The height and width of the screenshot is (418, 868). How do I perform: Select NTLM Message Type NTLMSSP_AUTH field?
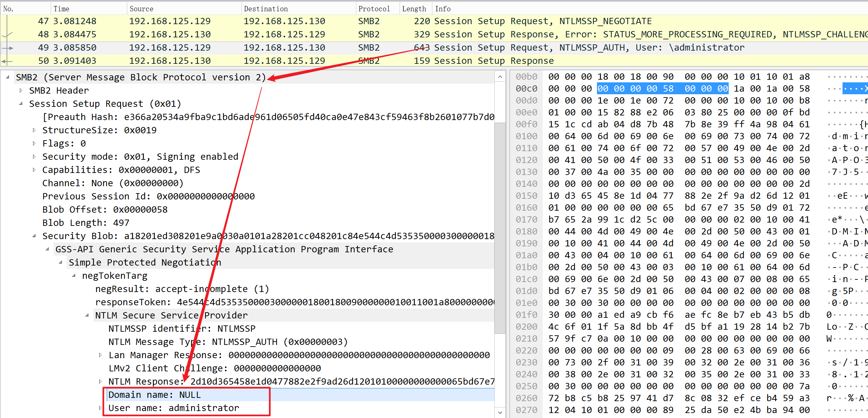(x=228, y=342)
